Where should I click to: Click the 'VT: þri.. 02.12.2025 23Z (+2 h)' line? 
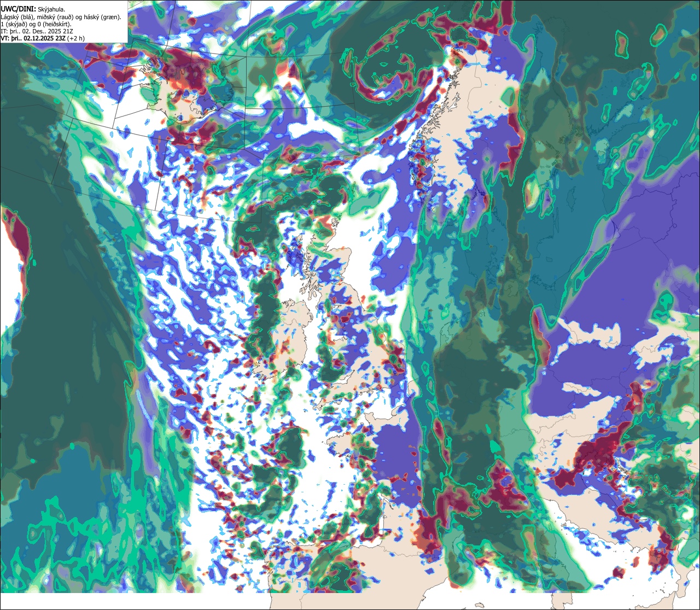(43, 38)
